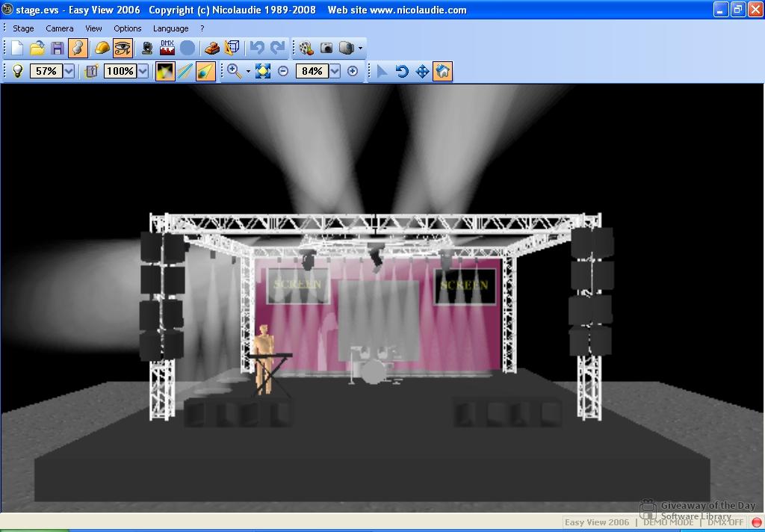Open the Stage menu

tap(23, 28)
